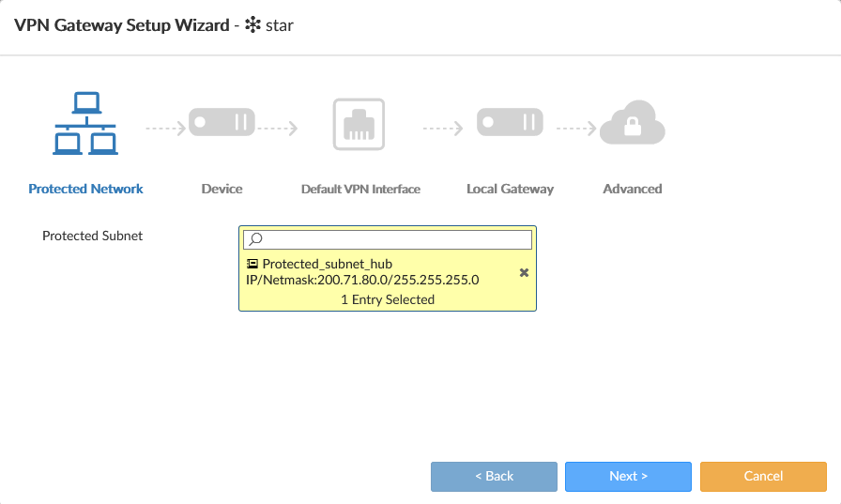841x504 pixels.
Task: Go to the Protected Network step label
Action: (85, 189)
